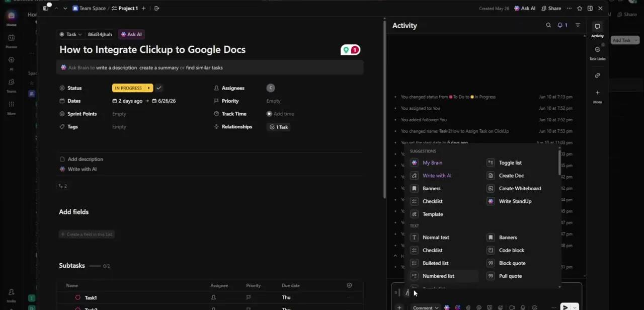Image resolution: width=644 pixels, height=310 pixels.
Task: Set assignee for Task1 subtask
Action: pyautogui.click(x=213, y=297)
